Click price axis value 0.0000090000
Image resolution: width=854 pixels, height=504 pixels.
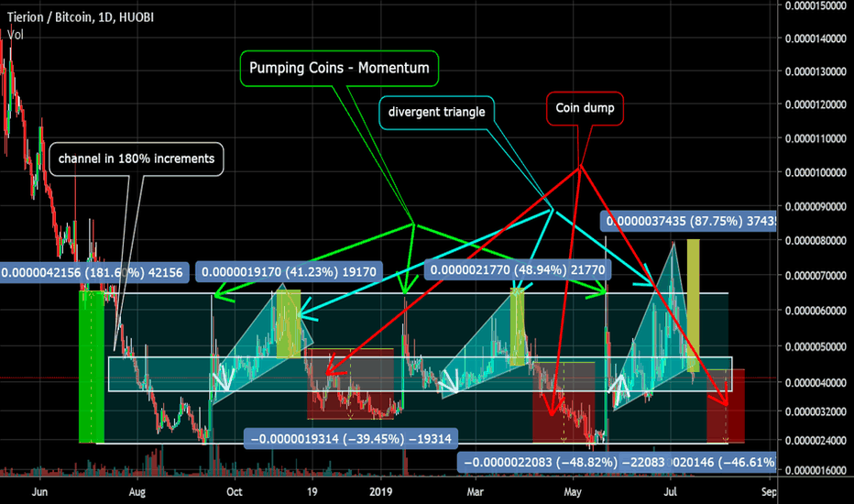pyautogui.click(x=816, y=207)
